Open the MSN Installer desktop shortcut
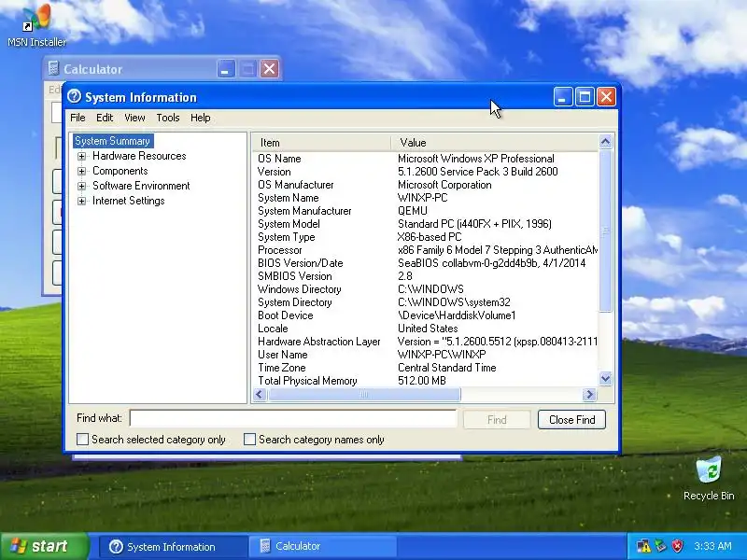The width and height of the screenshot is (747, 560). pos(36,25)
